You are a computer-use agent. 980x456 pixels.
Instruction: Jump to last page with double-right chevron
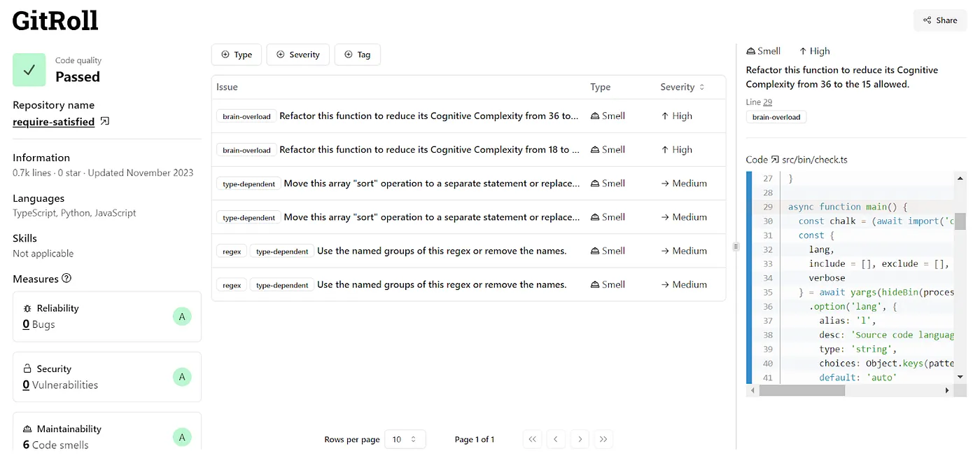point(603,439)
